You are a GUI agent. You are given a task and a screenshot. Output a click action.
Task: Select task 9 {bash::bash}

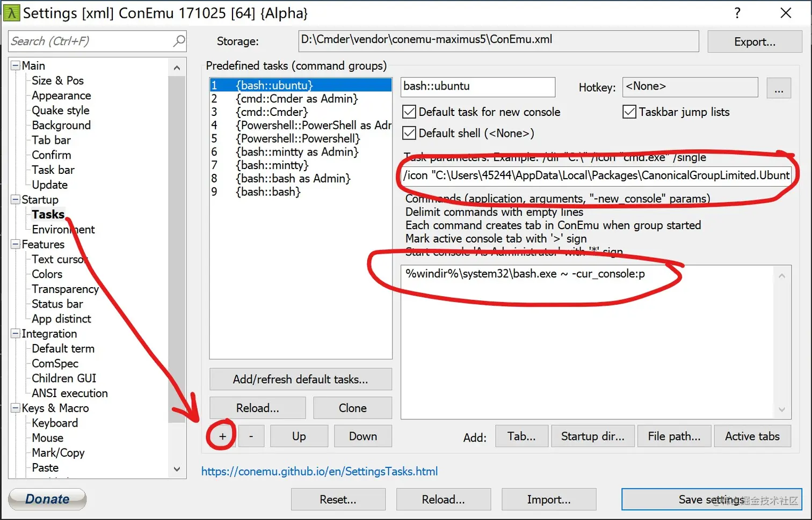pos(300,192)
